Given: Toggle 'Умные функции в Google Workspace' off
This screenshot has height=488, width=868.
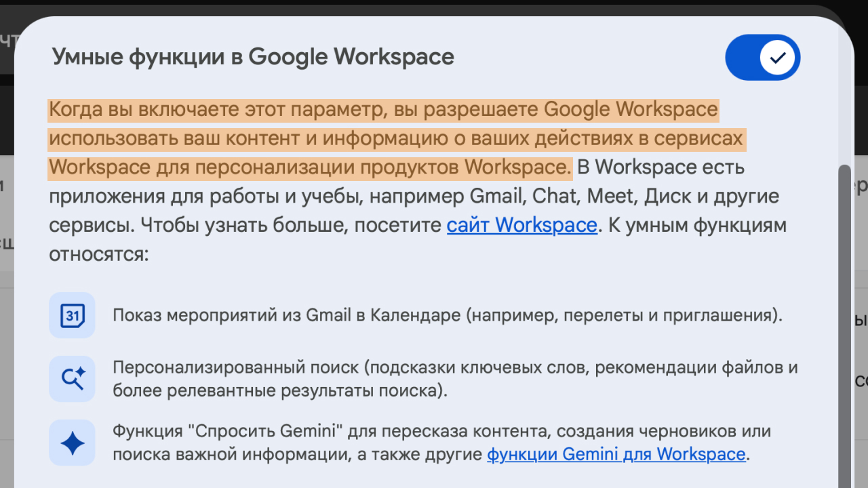Looking at the screenshot, I should pos(762,58).
